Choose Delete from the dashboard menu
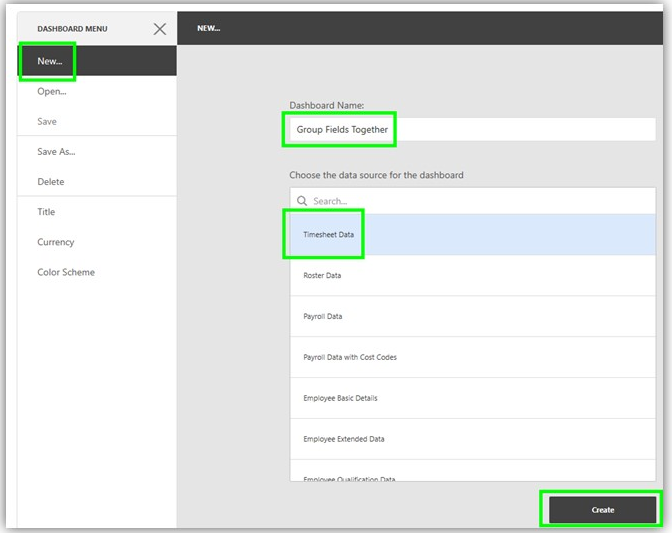 click(x=97, y=182)
